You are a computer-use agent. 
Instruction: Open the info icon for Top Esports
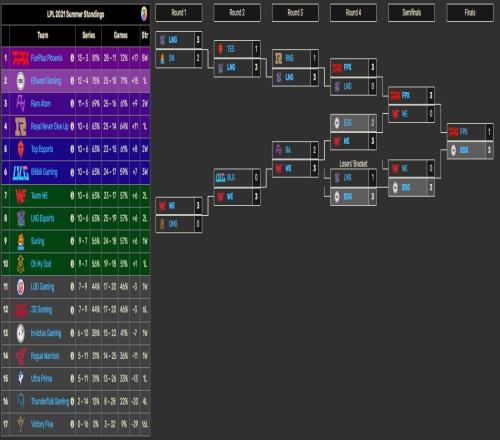coord(72,149)
